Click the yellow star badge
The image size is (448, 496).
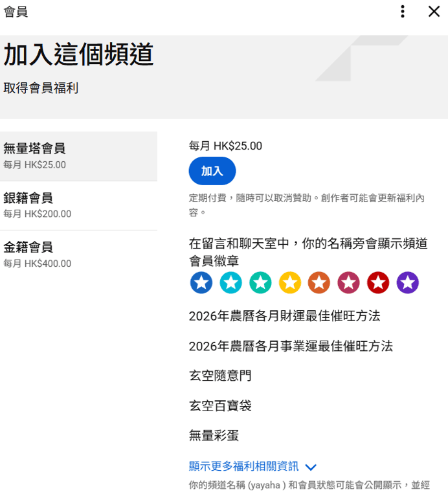289,282
